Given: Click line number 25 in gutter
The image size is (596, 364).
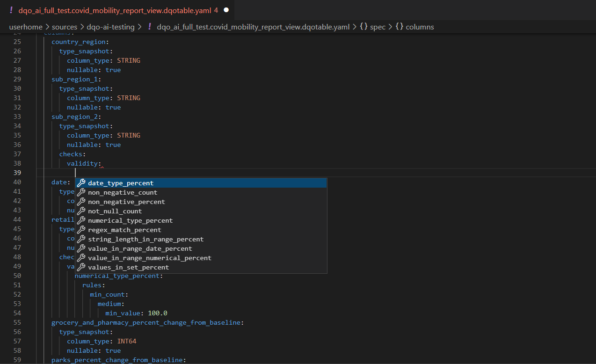Looking at the screenshot, I should point(17,42).
